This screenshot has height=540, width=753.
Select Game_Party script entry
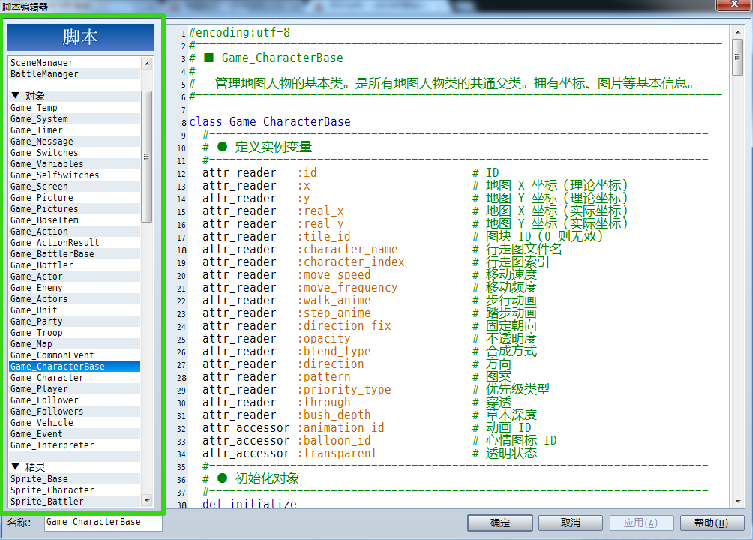click(74, 321)
